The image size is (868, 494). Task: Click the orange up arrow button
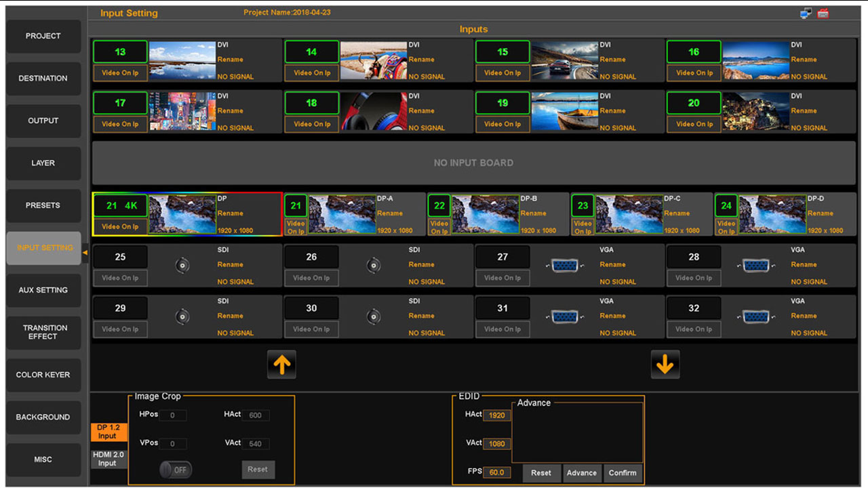[x=281, y=365]
